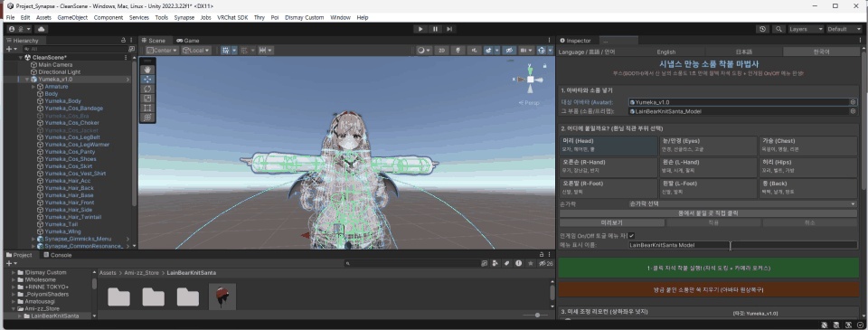The height and width of the screenshot is (330, 868).
Task: Open the 손가락 선택 finger dropdown
Action: (743, 203)
